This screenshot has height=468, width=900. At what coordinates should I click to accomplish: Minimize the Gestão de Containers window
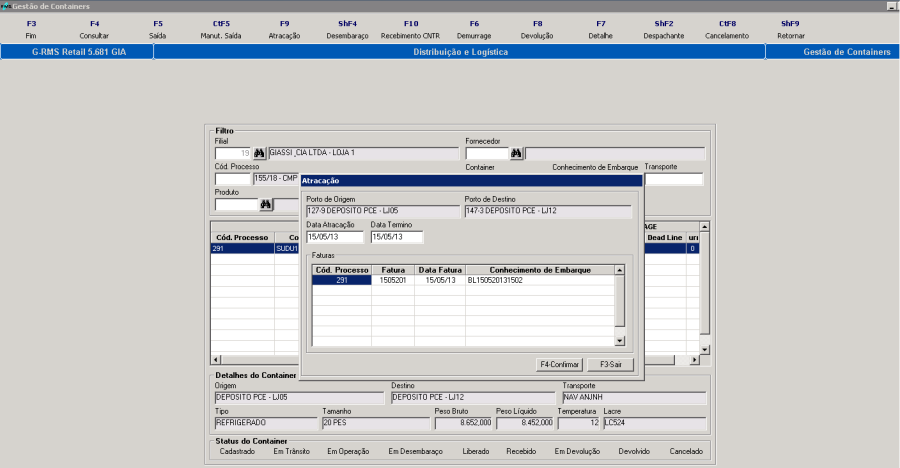(x=892, y=6)
